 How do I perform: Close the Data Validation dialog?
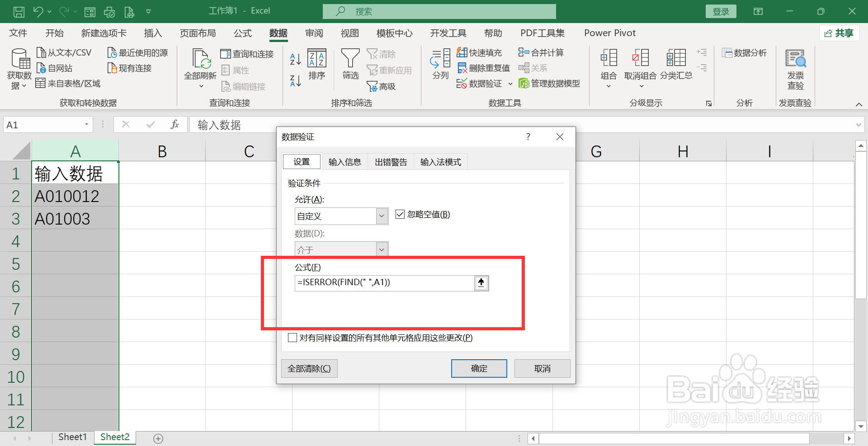(560, 136)
